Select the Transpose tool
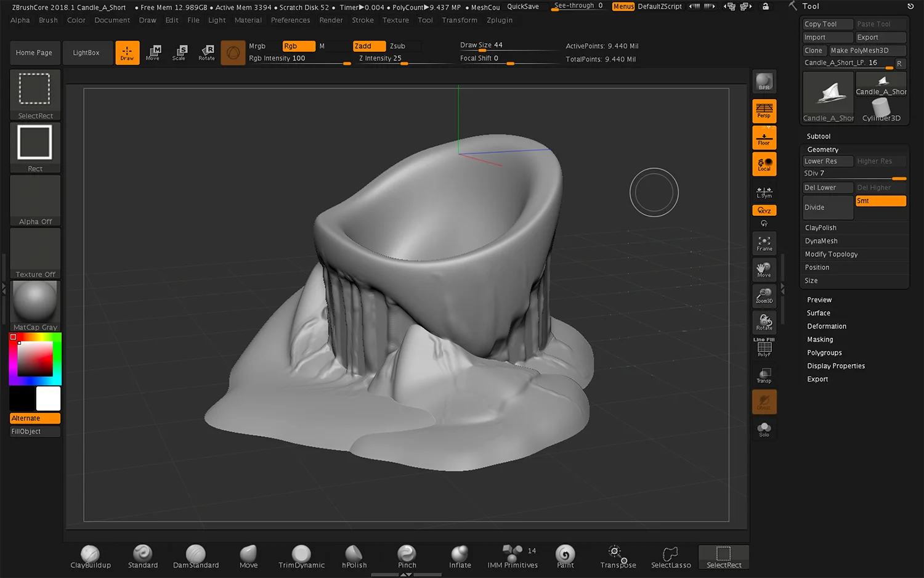The image size is (924, 578). pos(618,557)
